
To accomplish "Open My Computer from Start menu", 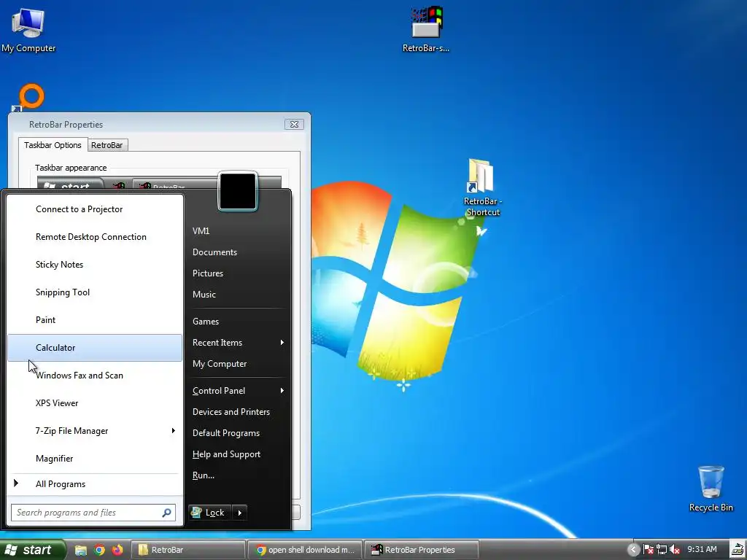I will [x=239, y=364].
